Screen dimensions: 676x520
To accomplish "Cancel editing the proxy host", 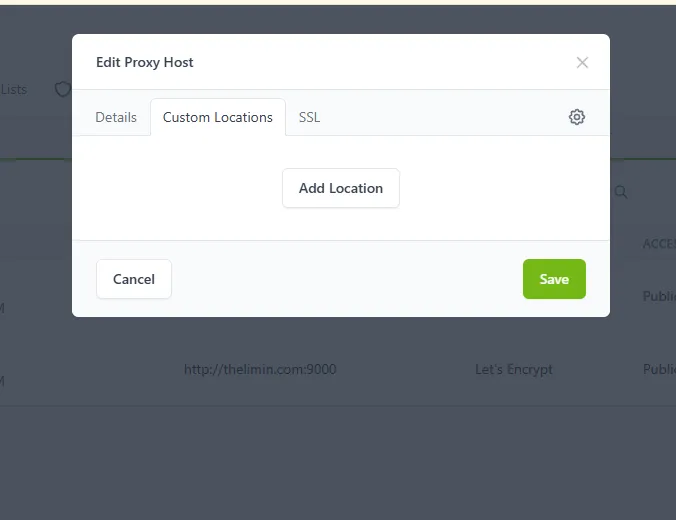I will [134, 279].
